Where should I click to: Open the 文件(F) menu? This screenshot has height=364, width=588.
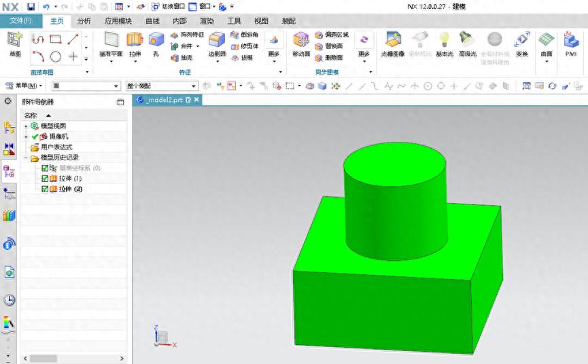20,20
